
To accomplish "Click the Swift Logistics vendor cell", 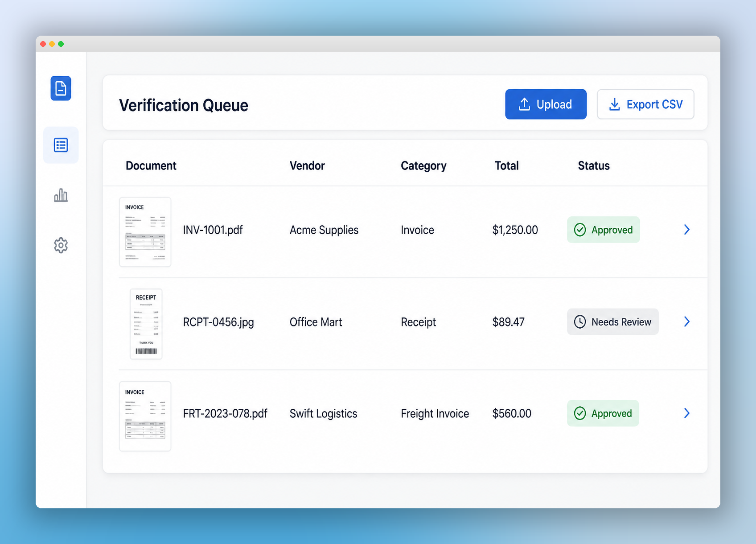I will (323, 414).
